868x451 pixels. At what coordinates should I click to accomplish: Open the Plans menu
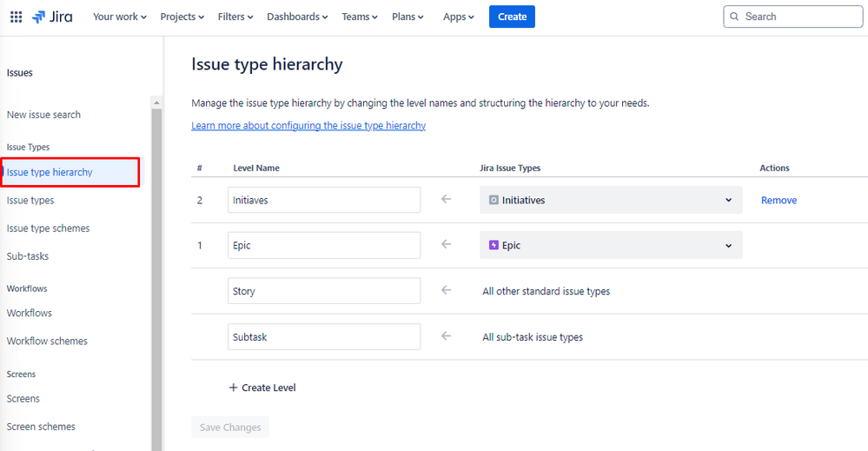407,17
